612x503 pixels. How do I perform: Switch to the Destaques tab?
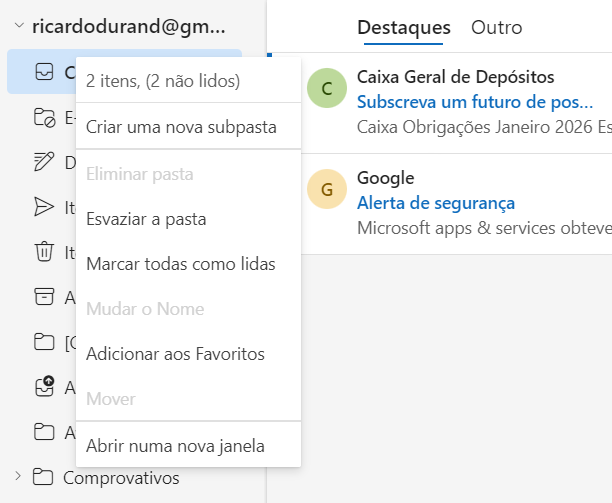(404, 28)
